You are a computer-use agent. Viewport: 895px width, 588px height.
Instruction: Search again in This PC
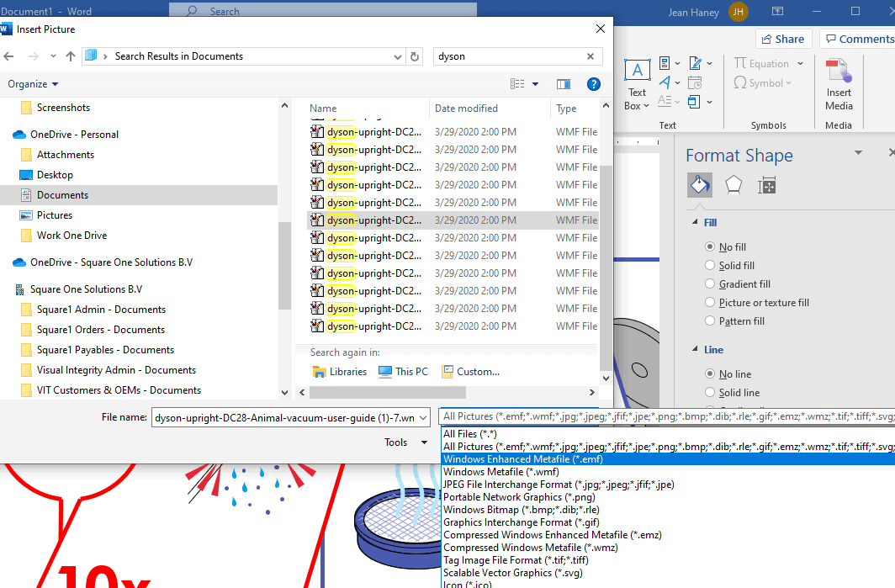[403, 372]
